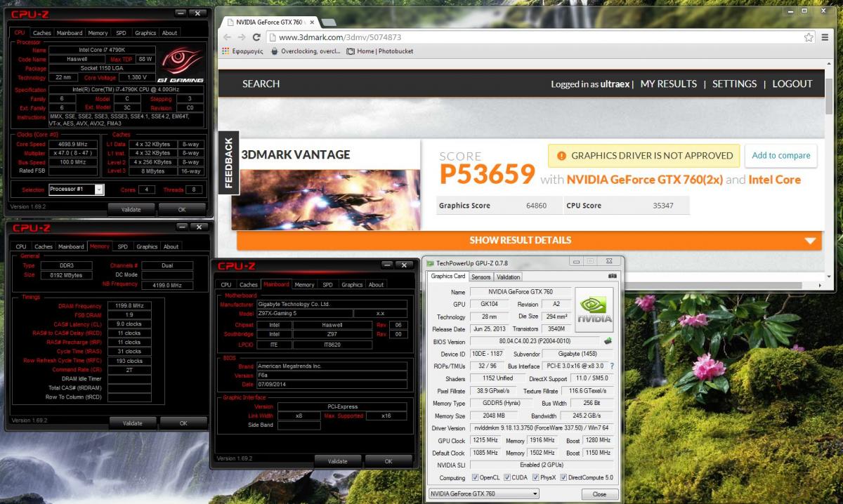Open Caches tab in the CPU-Z processor window
The width and height of the screenshot is (843, 504).
(42, 33)
